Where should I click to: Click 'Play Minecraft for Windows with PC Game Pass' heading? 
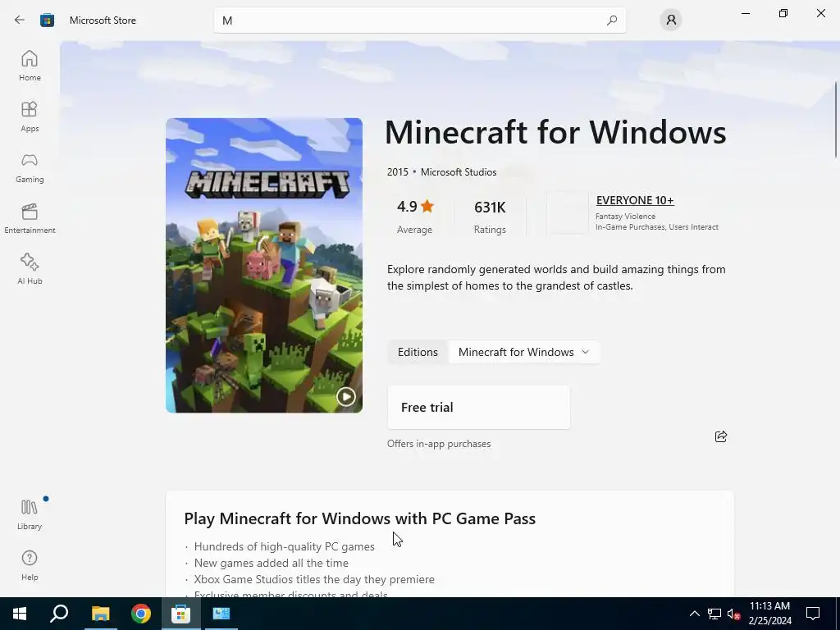[359, 518]
